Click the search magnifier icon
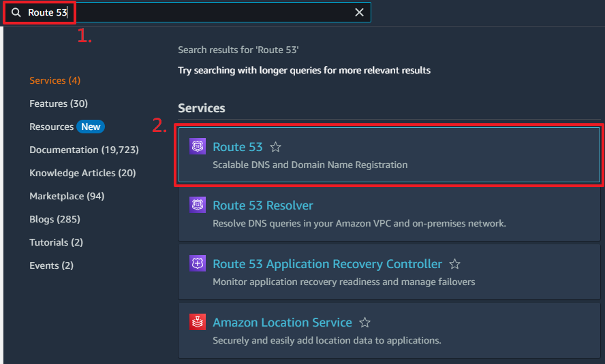 pos(16,13)
